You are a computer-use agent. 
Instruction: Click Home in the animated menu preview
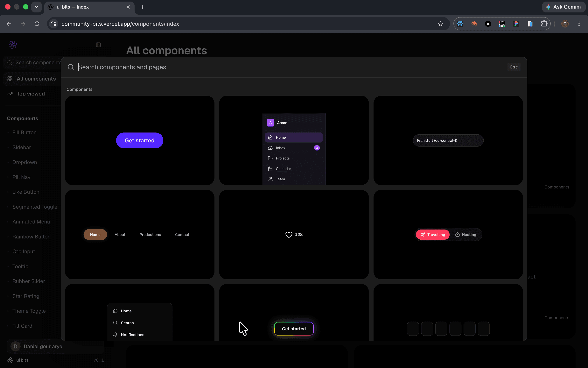tap(139, 311)
